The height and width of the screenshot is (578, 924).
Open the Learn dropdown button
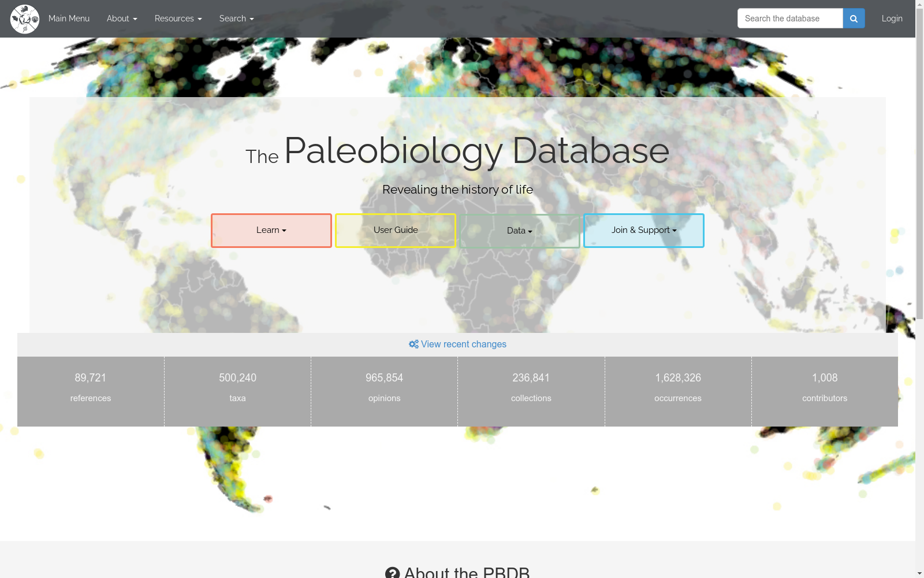(271, 231)
